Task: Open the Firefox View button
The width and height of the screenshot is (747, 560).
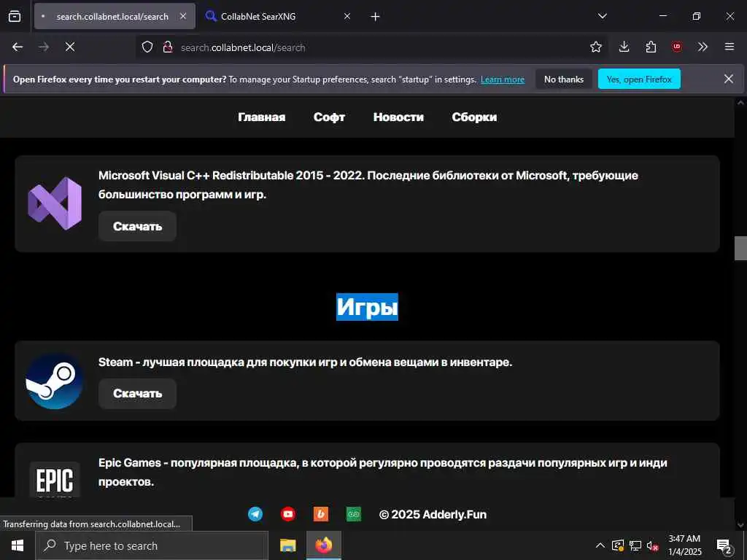Action: point(15,16)
